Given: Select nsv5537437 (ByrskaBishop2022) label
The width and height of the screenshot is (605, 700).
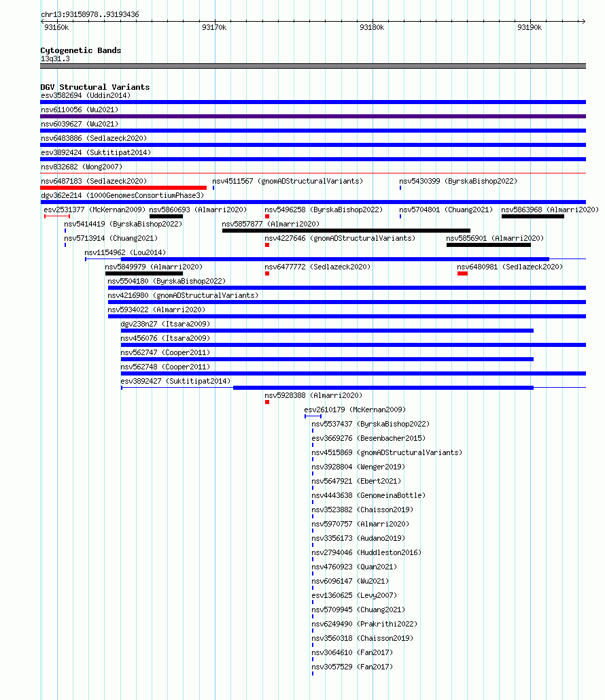Looking at the screenshot, I should coord(370,424).
